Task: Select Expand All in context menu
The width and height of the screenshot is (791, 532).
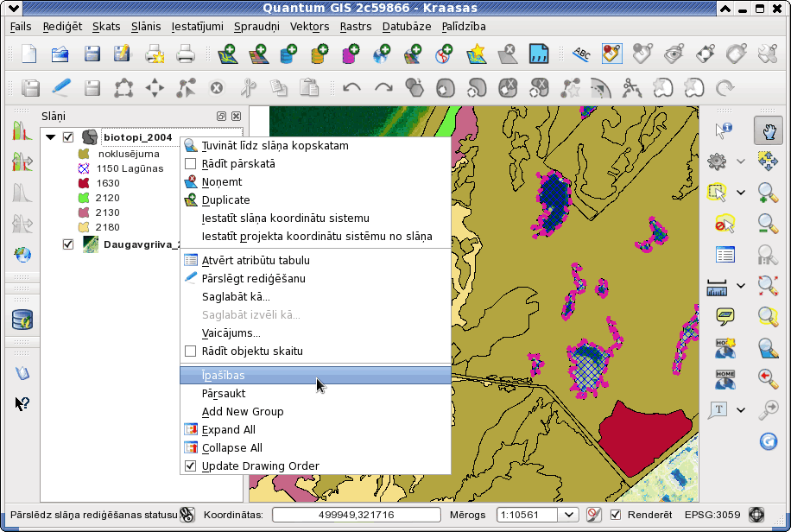Action: coord(315,429)
